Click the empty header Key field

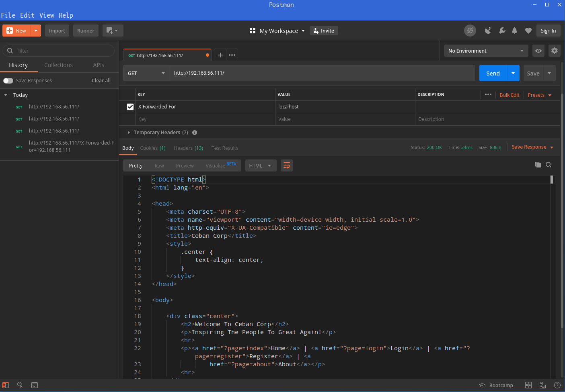click(x=205, y=119)
